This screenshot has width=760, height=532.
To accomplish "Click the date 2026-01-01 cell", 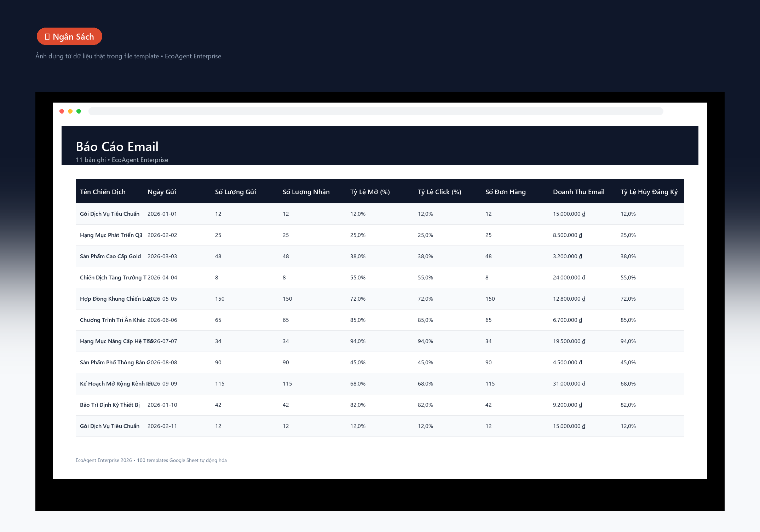I will (x=162, y=214).
